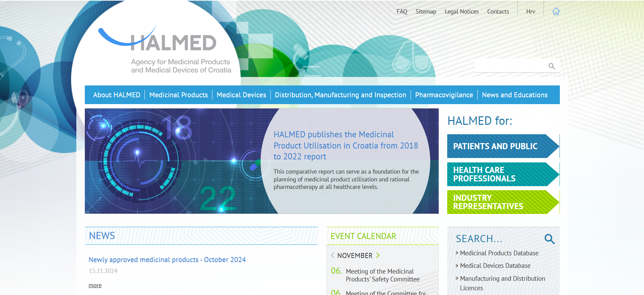Click the home icon in top bar
The width and height of the screenshot is (644, 295).
point(556,12)
